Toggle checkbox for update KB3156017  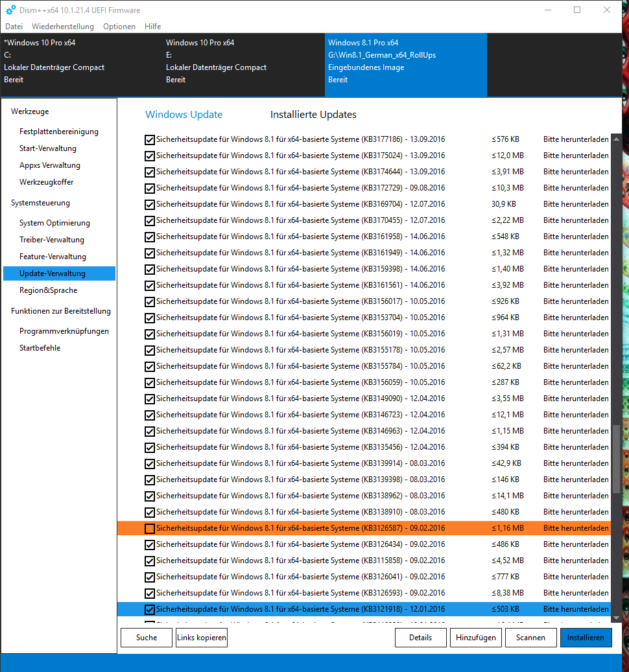pos(150,302)
